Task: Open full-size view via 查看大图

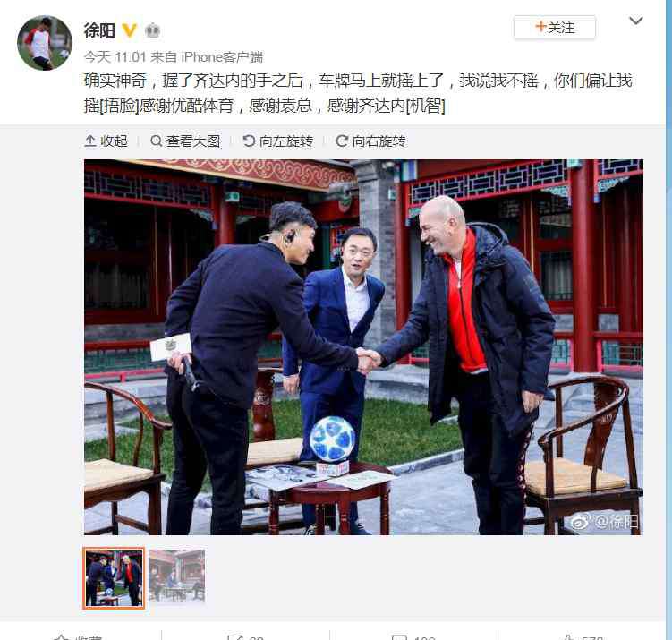Action: tap(185, 141)
